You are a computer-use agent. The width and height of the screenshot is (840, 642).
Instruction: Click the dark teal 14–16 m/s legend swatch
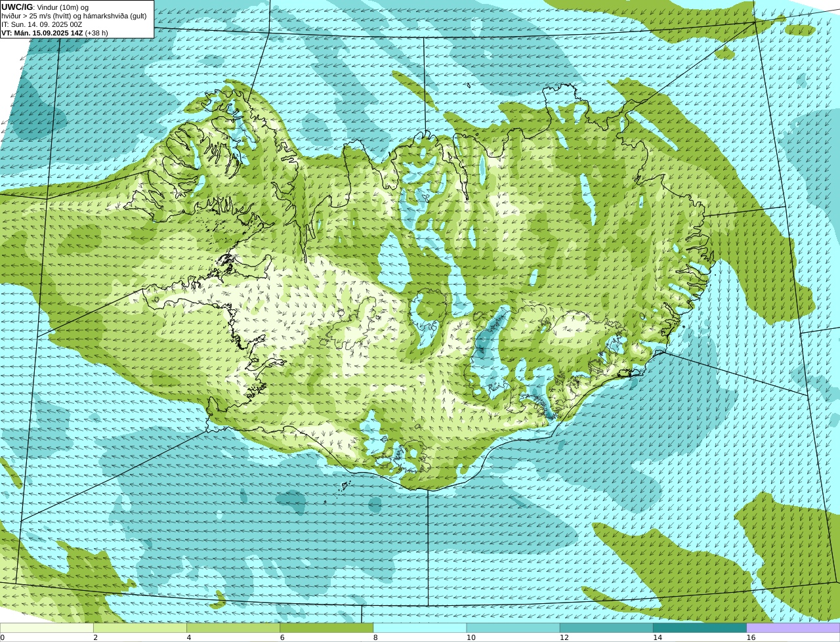click(x=700, y=628)
